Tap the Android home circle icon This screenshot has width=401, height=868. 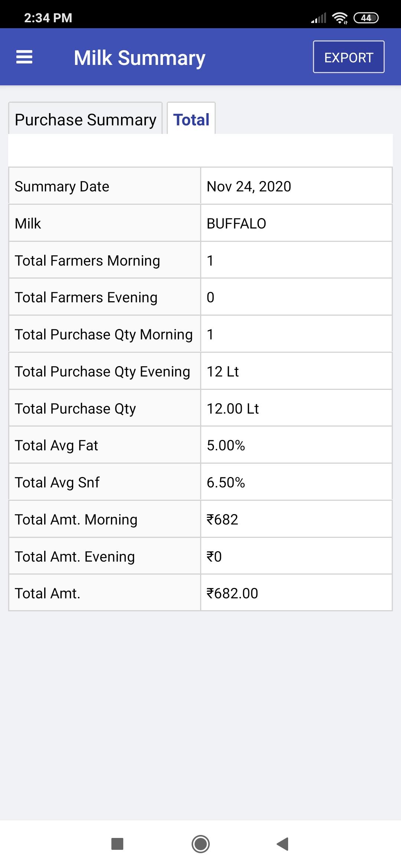point(200,844)
